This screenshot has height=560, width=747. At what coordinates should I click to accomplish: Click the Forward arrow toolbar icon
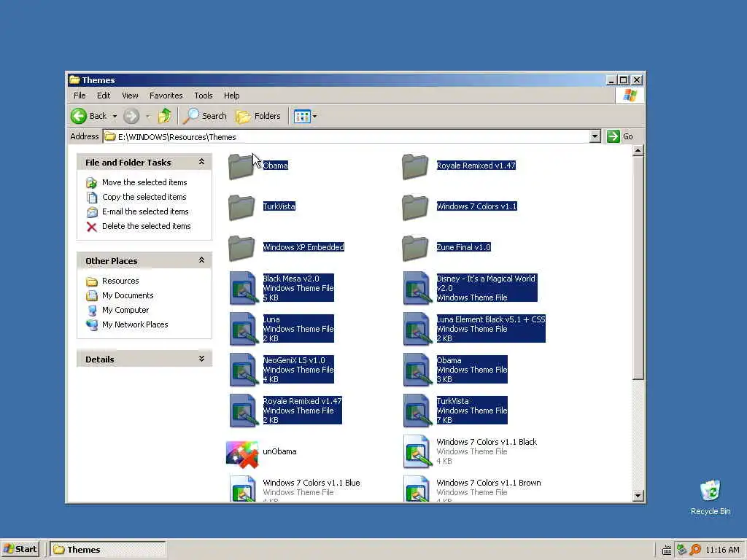pos(131,116)
